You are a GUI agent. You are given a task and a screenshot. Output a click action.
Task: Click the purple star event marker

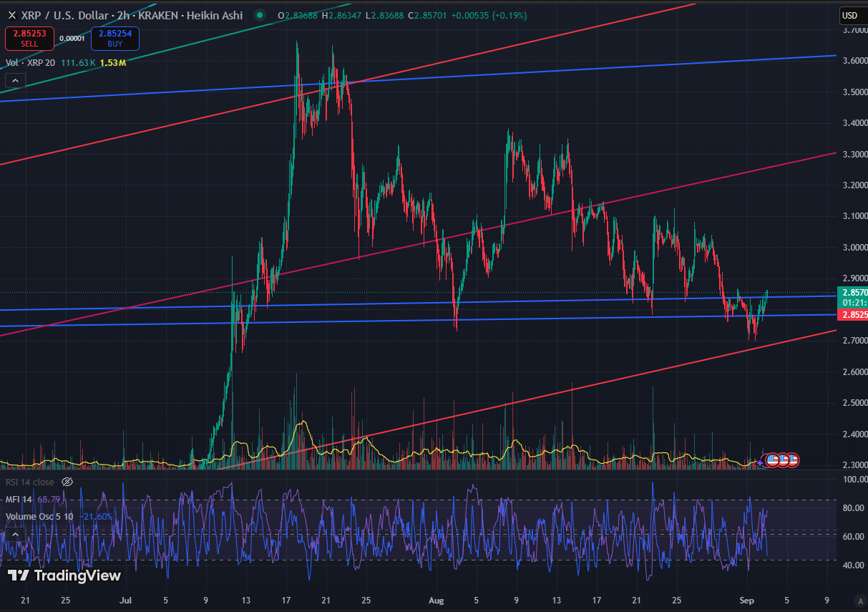760,463
